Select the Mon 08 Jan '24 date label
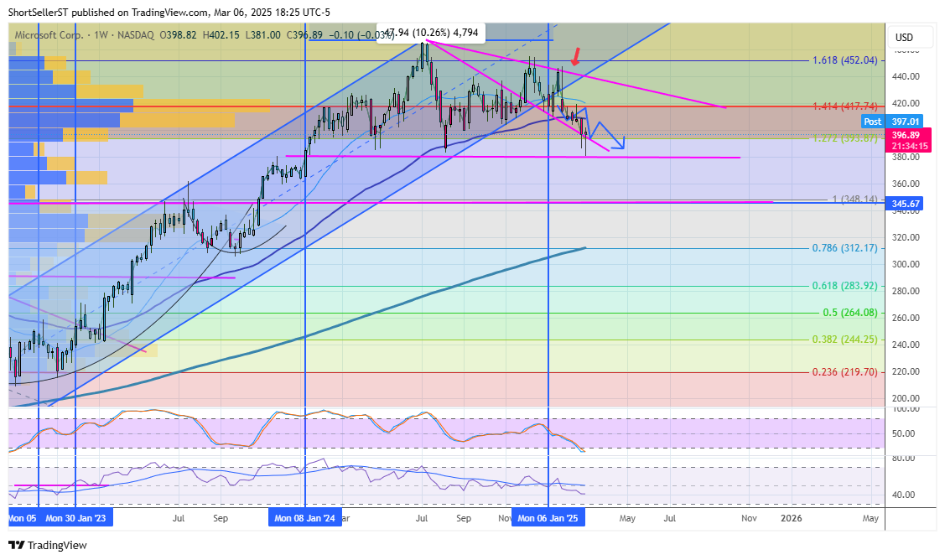Viewport: 945px width, 560px height. pos(305,517)
